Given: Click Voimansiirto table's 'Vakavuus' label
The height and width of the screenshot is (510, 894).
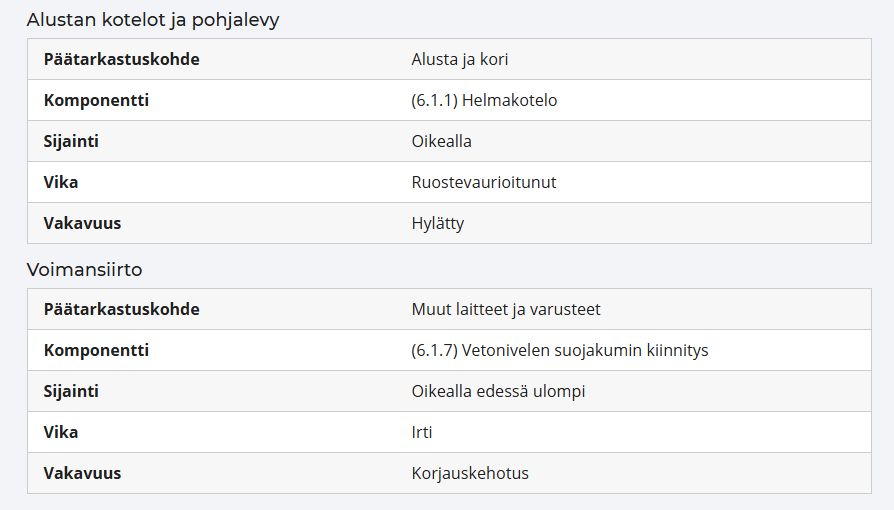Looking at the screenshot, I should [82, 473].
